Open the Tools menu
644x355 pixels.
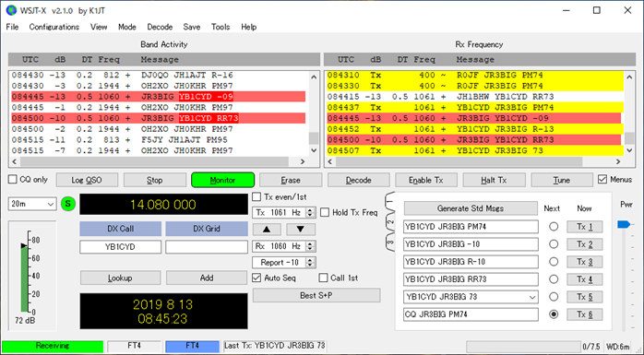(221, 27)
